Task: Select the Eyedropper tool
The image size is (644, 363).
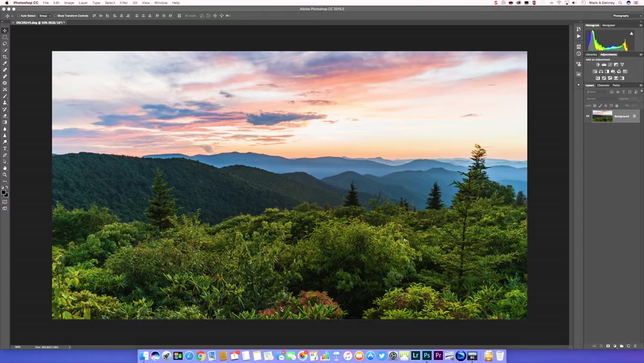Action: [x=4, y=63]
